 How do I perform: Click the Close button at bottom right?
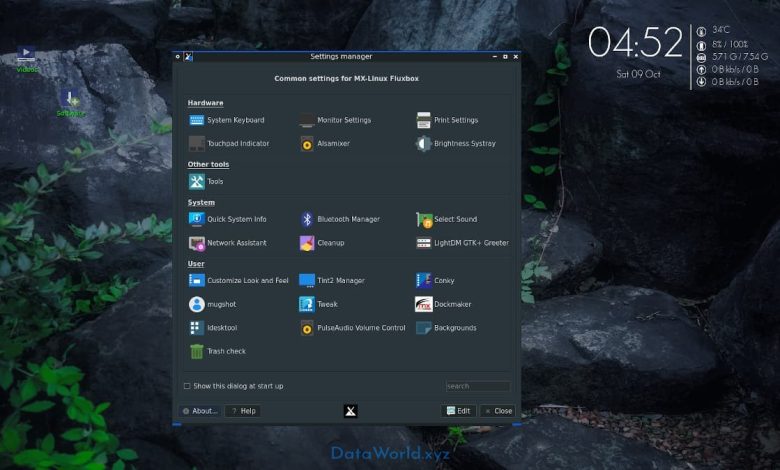[x=498, y=411]
